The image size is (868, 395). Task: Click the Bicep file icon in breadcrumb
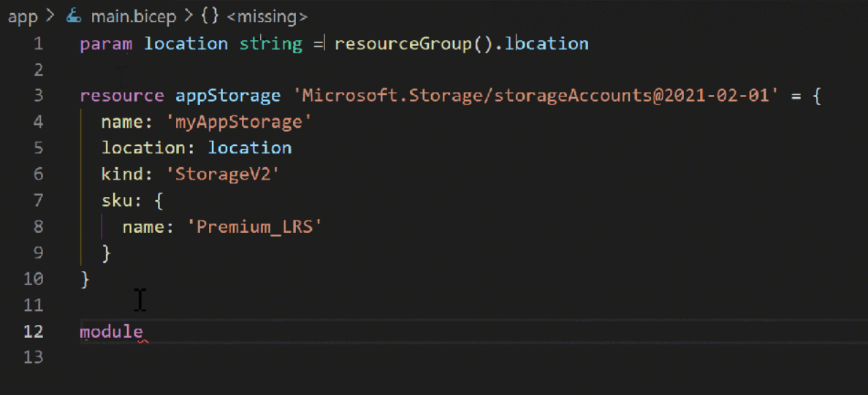point(74,16)
